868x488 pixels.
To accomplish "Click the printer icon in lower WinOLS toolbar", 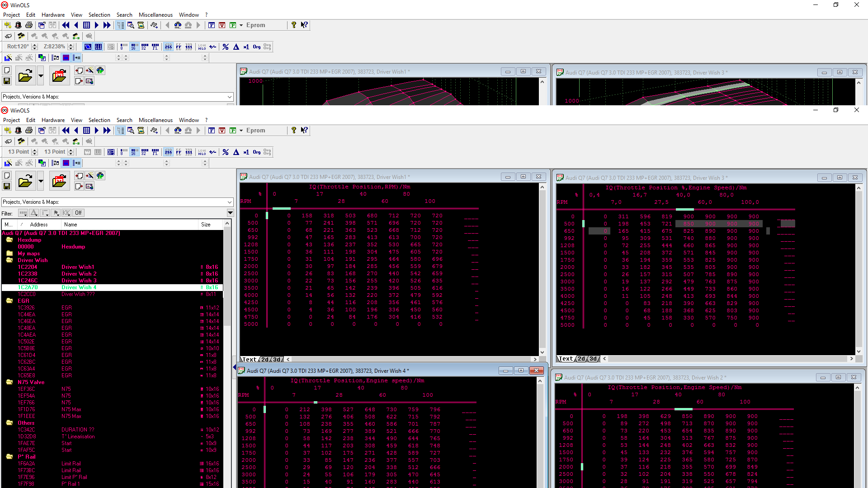I will (x=29, y=131).
